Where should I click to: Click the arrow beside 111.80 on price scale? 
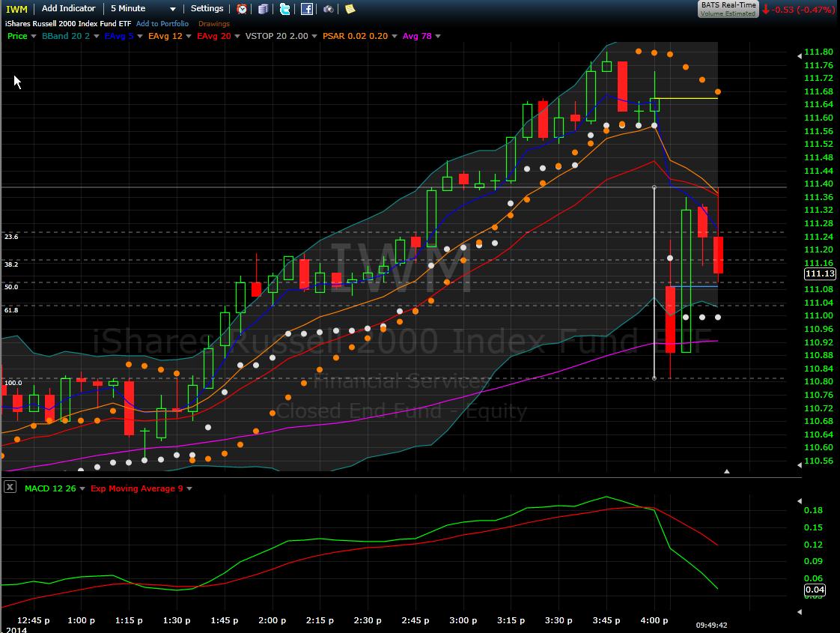[x=800, y=55]
